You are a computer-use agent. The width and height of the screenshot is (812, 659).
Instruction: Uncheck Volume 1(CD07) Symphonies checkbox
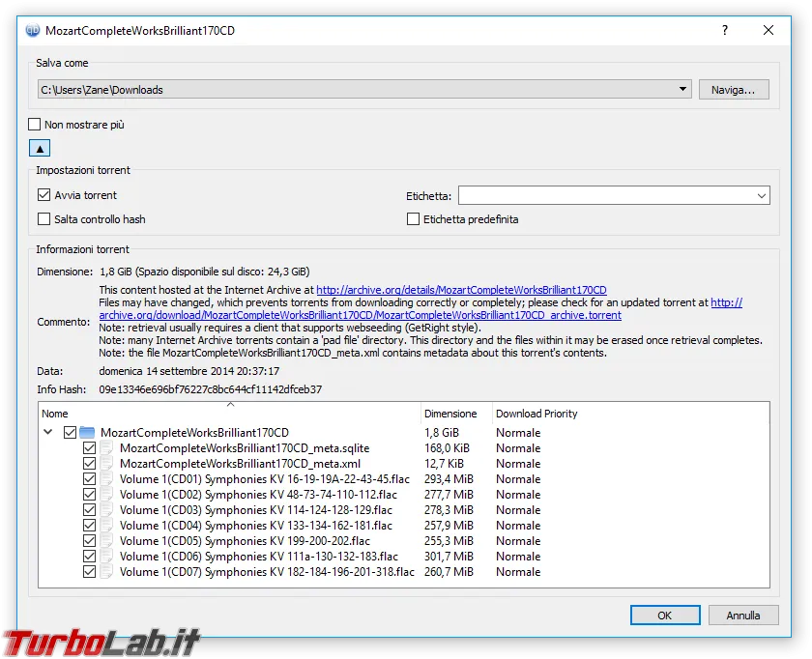tap(89, 572)
